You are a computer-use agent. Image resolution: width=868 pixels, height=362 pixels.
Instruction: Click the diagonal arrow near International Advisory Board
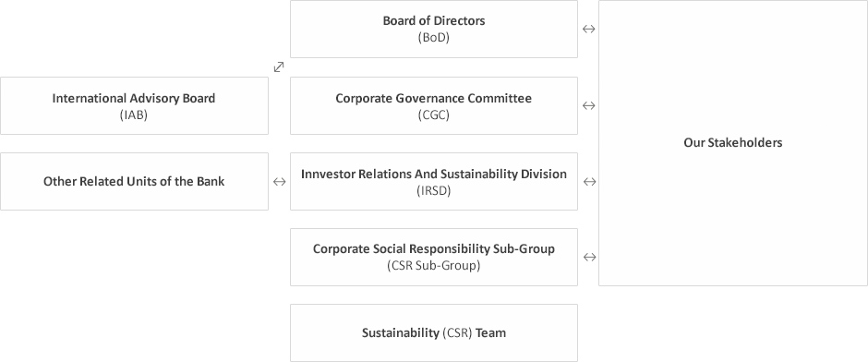coord(279,67)
